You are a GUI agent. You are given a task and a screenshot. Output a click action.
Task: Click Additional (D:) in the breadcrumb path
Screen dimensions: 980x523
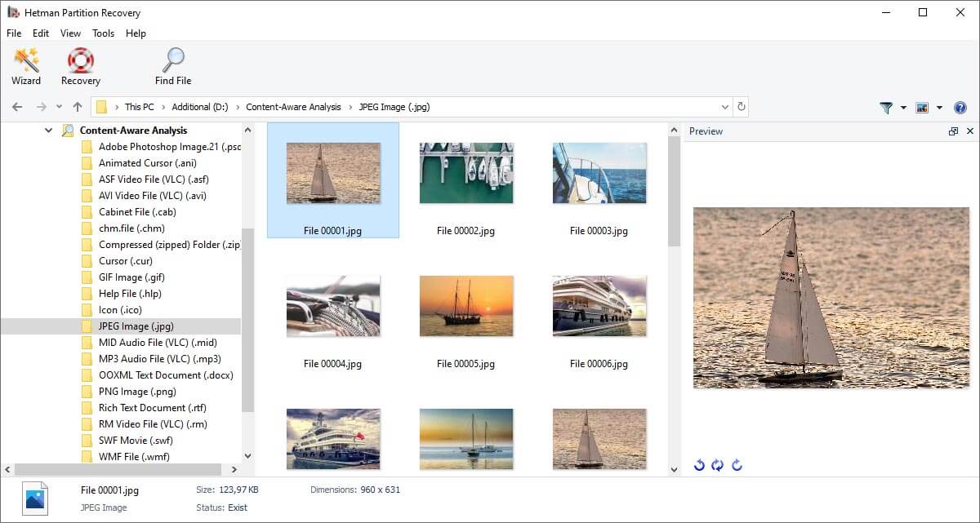click(x=199, y=107)
